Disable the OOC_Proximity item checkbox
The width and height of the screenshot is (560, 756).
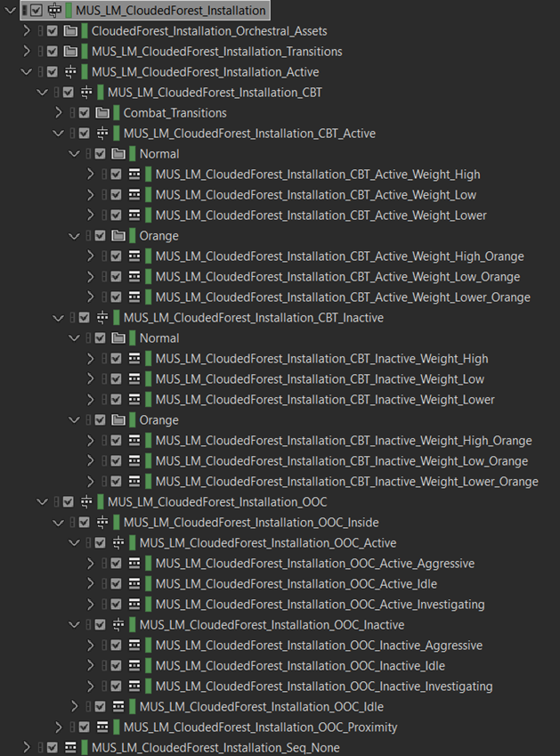(x=84, y=728)
